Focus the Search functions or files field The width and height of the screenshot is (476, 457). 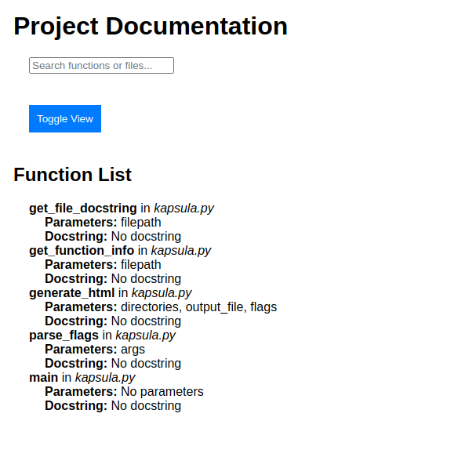pyautogui.click(x=101, y=66)
